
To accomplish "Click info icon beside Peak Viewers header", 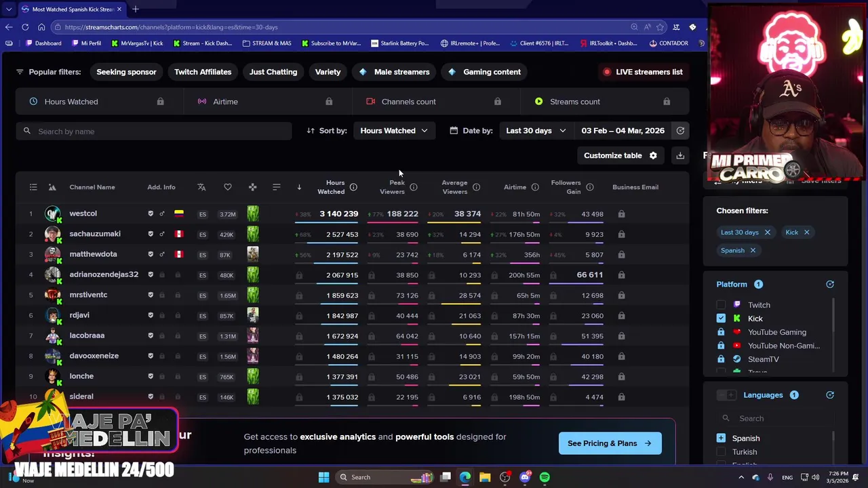I will [x=414, y=187].
